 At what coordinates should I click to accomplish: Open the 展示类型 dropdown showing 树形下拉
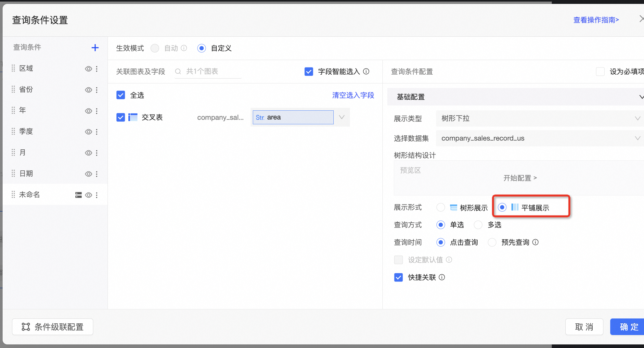[x=539, y=118]
